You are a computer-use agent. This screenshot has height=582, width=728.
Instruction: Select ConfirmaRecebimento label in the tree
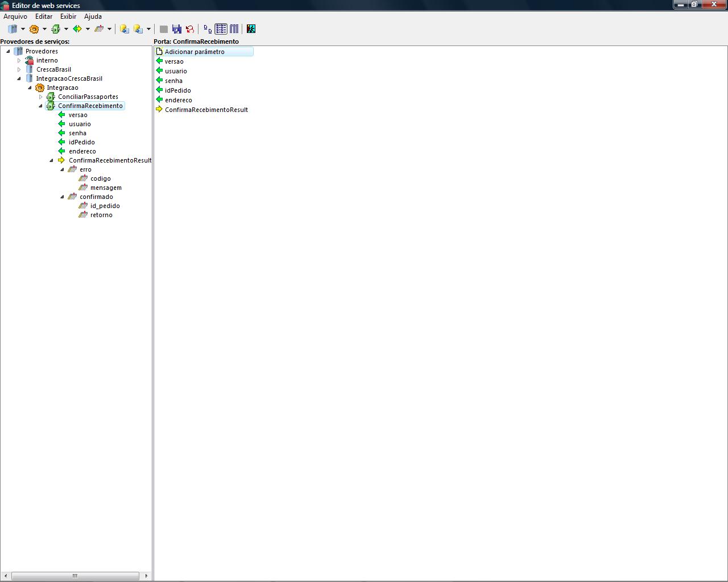(90, 106)
